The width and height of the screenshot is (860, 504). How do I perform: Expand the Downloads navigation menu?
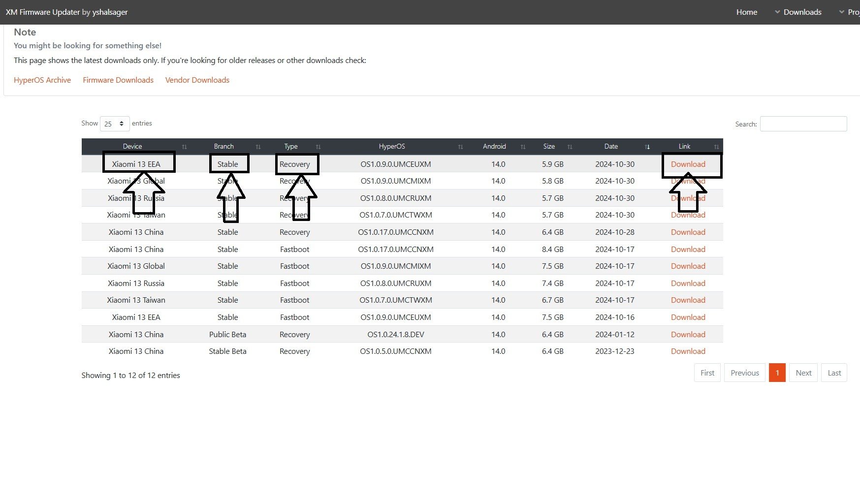(x=798, y=12)
